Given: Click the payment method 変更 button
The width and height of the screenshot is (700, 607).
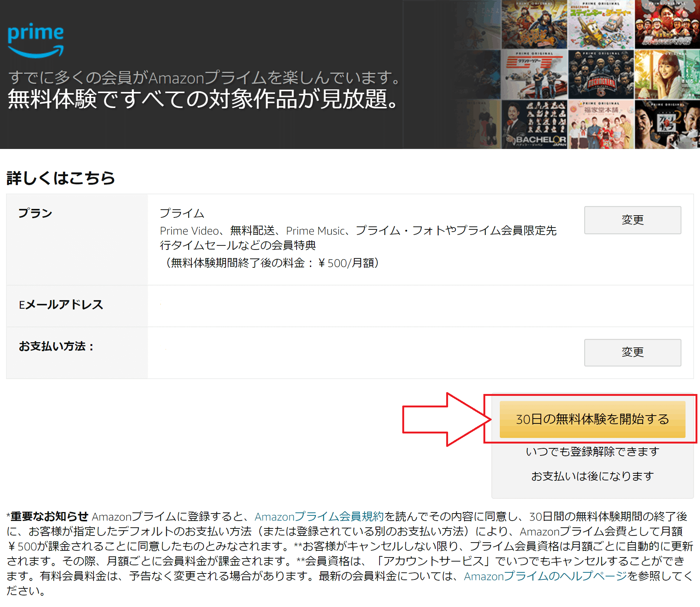Looking at the screenshot, I should 633,352.
